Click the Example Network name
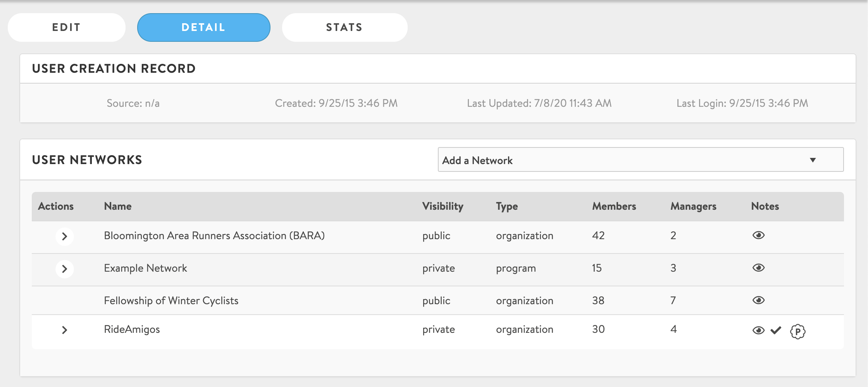 145,268
